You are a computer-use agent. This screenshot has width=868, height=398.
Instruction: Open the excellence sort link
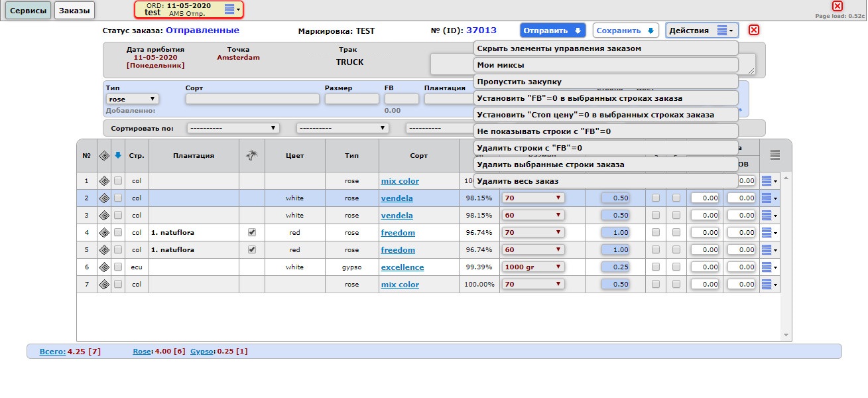coord(402,267)
